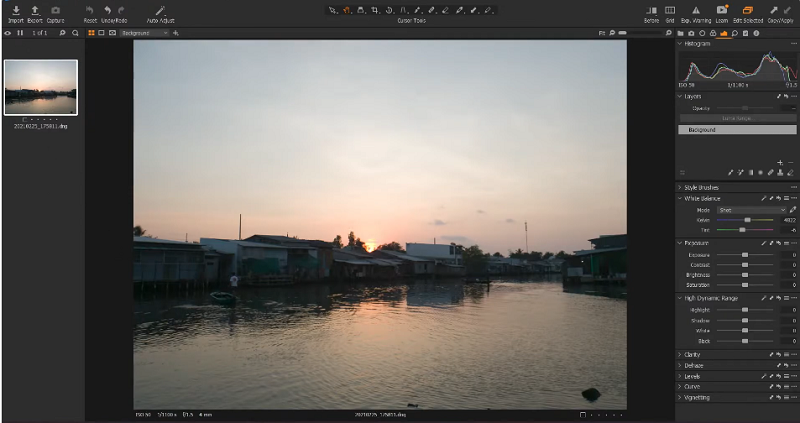
Task: Click the Auto Adjust wand icon
Action: coord(160,10)
